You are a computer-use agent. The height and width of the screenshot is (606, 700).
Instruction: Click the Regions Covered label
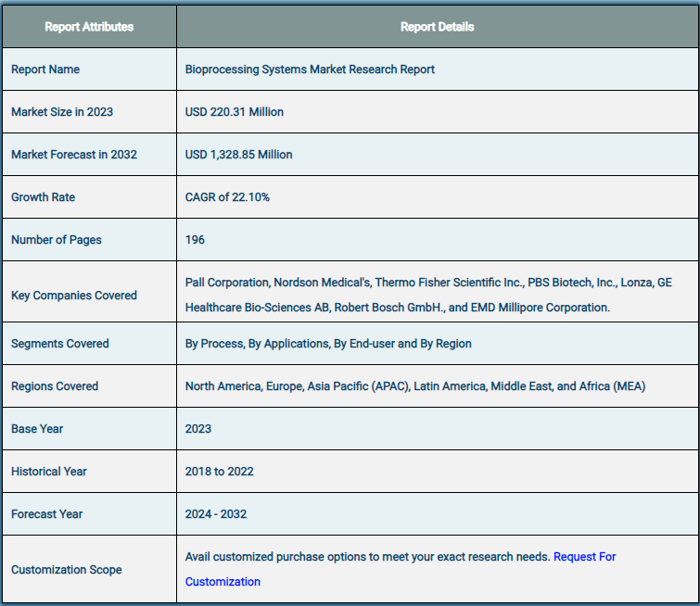click(x=55, y=386)
